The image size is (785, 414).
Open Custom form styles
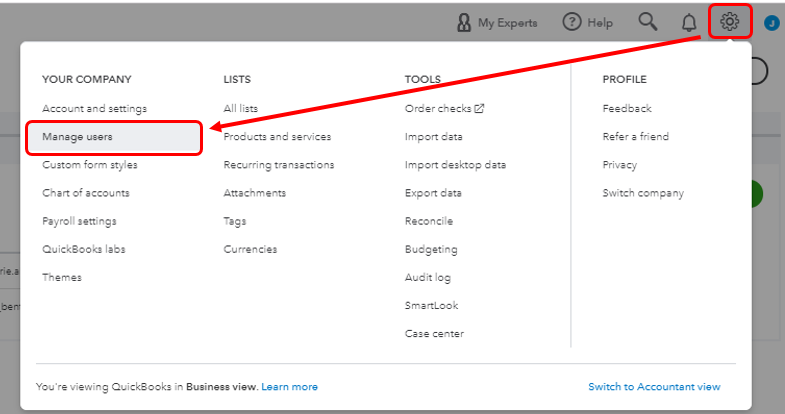(x=90, y=165)
